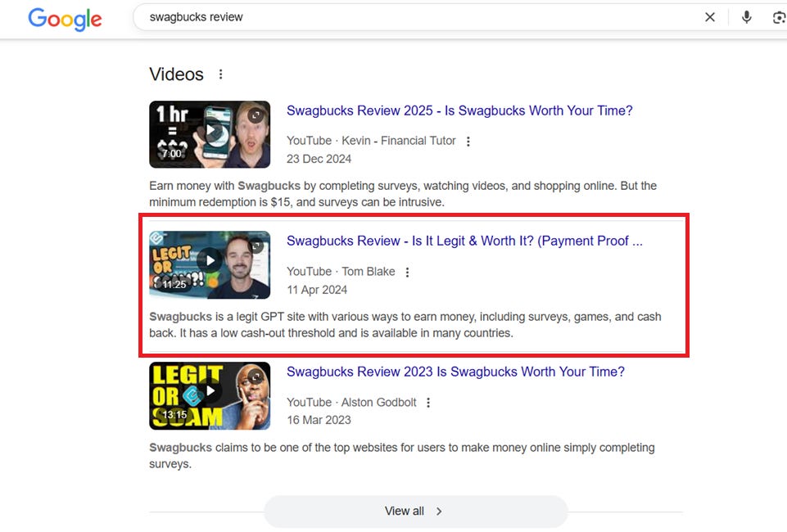This screenshot has width=787, height=532.
Task: Click the 'YouTube · Kevin - Financial Tutor' source text
Action: [371, 141]
